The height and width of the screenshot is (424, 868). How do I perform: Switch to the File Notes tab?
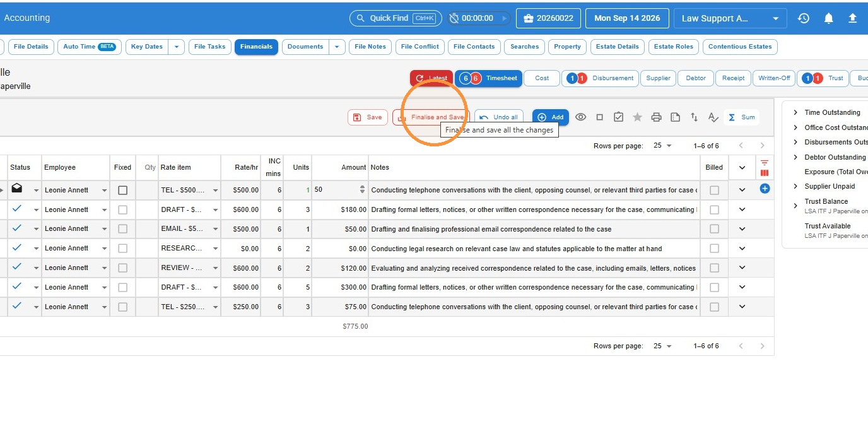370,47
